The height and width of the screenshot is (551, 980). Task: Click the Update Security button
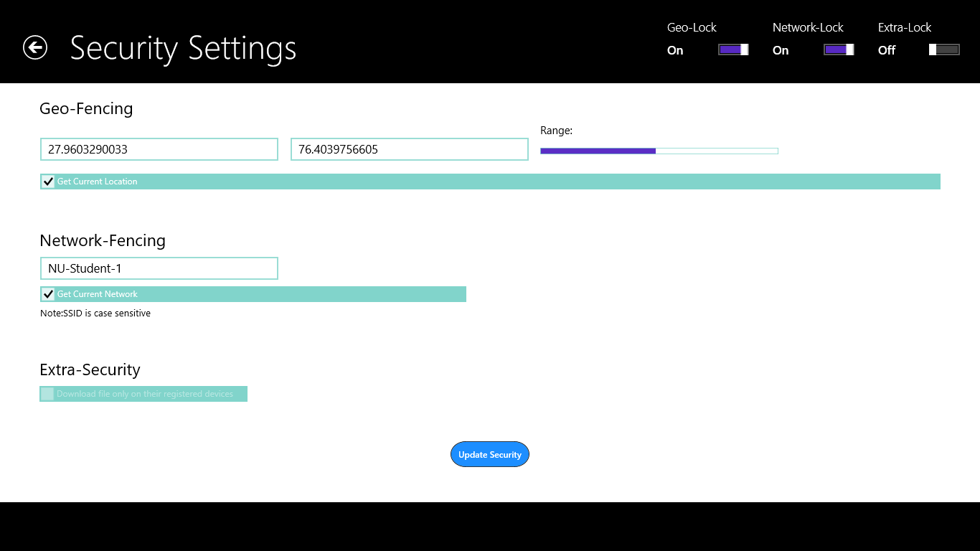(490, 454)
